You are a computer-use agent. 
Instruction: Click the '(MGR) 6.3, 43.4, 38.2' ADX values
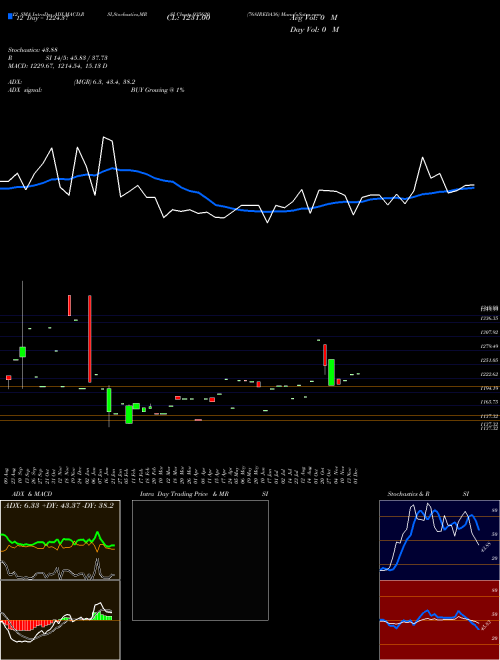[x=104, y=82]
